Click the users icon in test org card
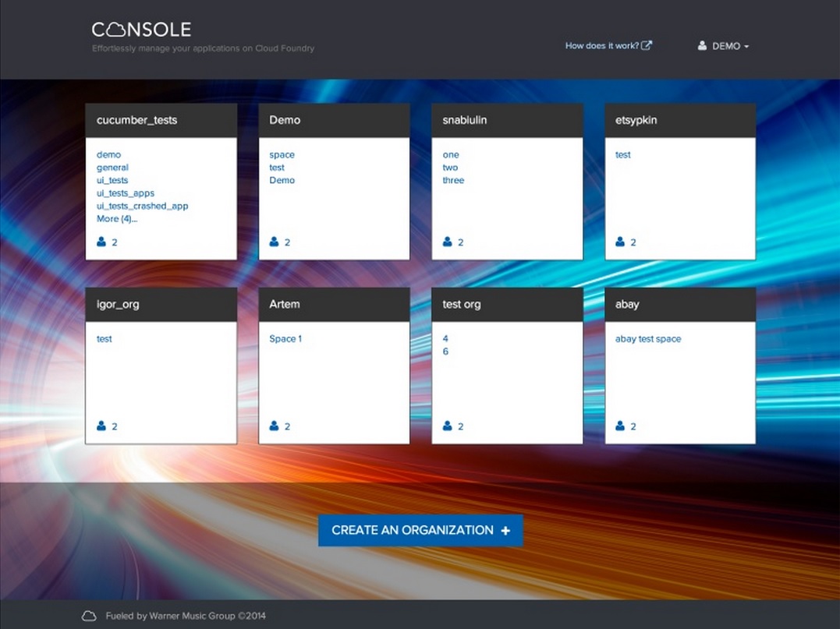Screen dimensions: 840x629 tap(448, 426)
